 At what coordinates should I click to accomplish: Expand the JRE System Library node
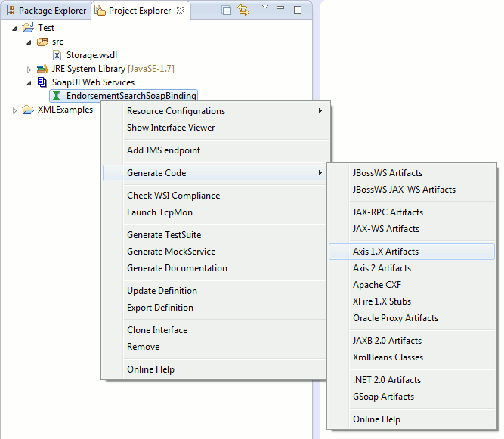pyautogui.click(x=29, y=70)
